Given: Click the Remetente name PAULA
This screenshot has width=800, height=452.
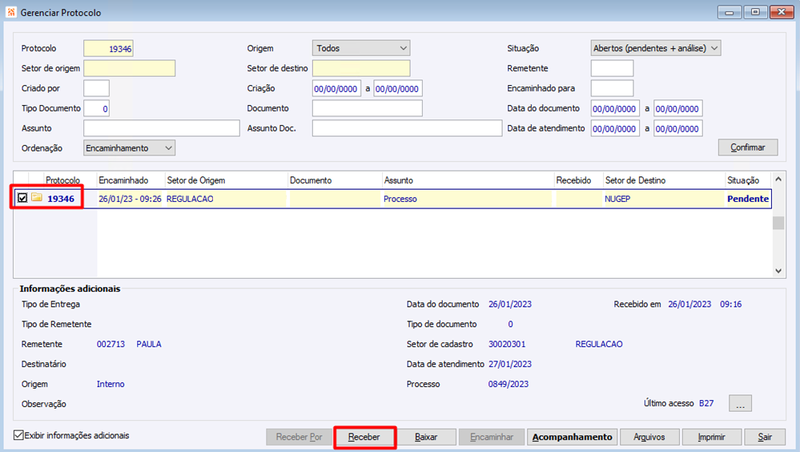Looking at the screenshot, I should (x=148, y=344).
